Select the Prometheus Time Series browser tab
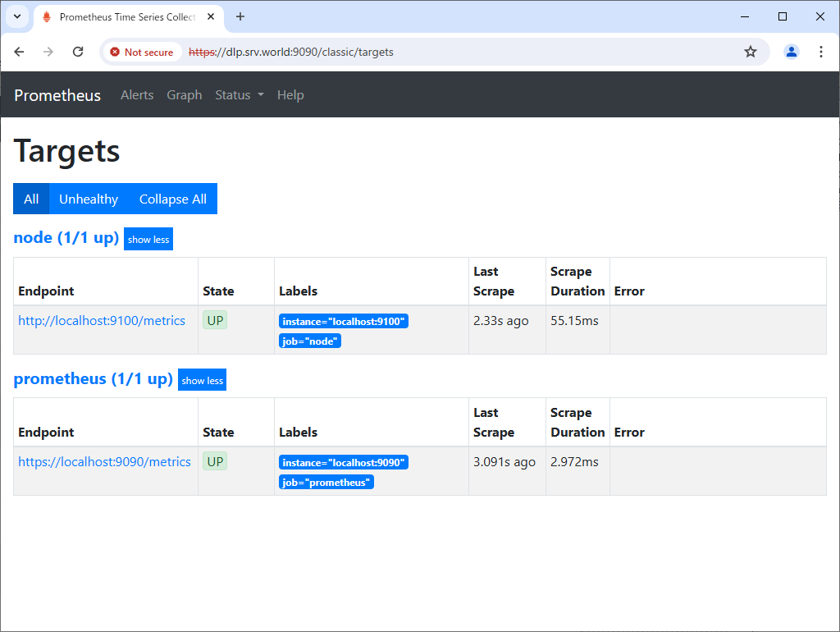The height and width of the screenshot is (632, 840). pos(129,17)
